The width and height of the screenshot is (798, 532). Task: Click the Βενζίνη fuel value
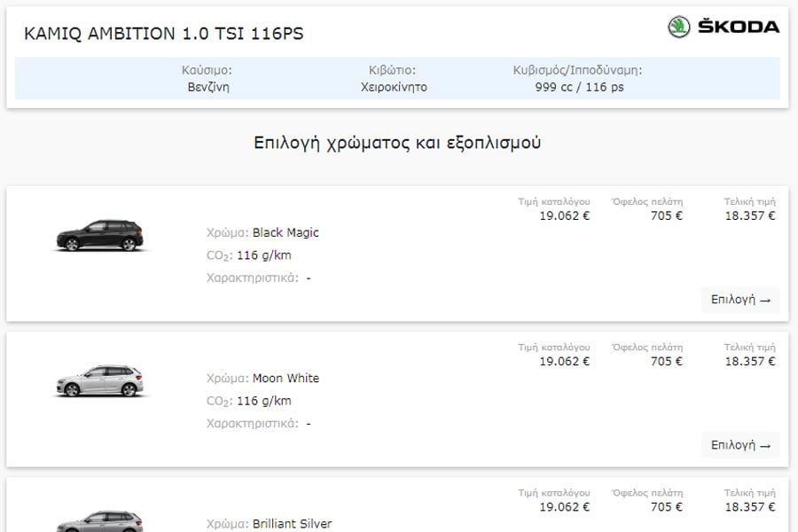pos(208,88)
